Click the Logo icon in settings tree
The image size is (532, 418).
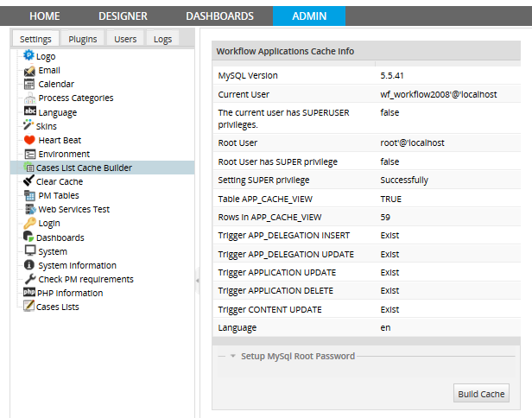point(28,56)
